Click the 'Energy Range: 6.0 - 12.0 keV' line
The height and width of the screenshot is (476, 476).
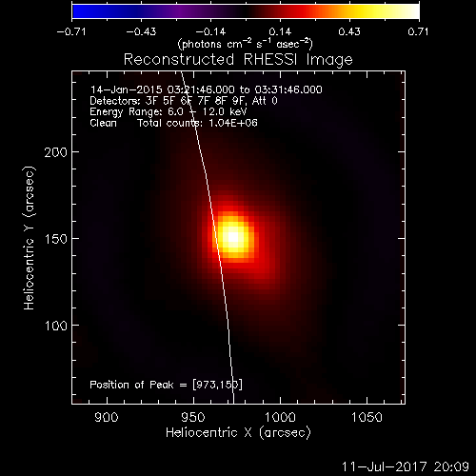coord(169,111)
